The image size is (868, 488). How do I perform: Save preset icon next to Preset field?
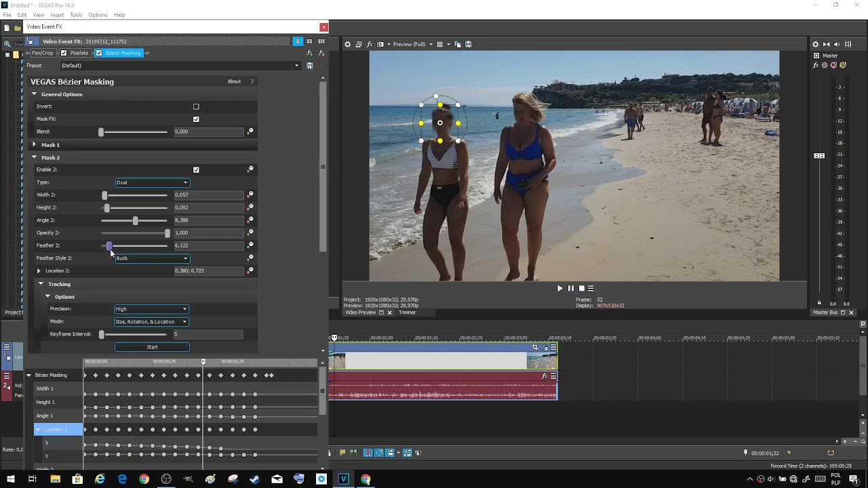309,66
